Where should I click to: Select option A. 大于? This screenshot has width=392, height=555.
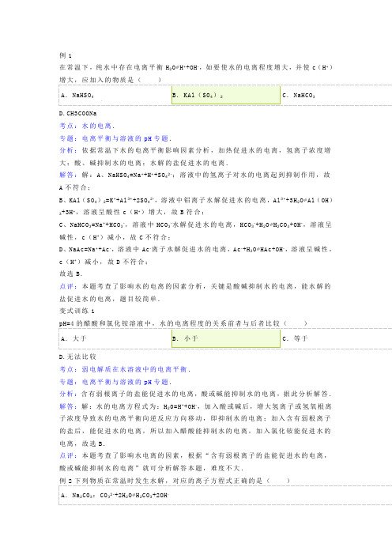pos(73,338)
